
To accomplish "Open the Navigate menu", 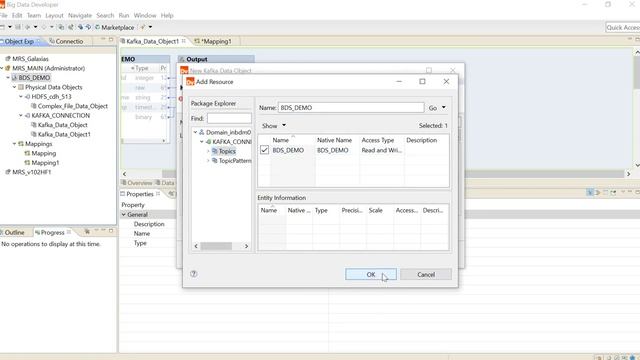I will pos(80,15).
